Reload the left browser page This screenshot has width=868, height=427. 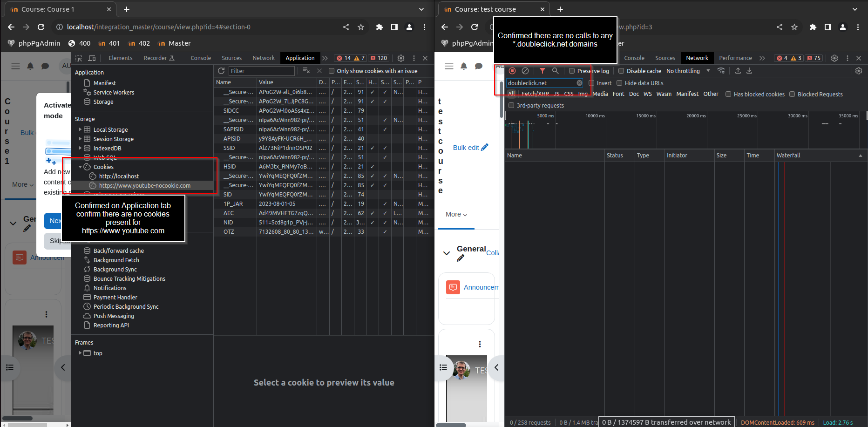tap(41, 27)
